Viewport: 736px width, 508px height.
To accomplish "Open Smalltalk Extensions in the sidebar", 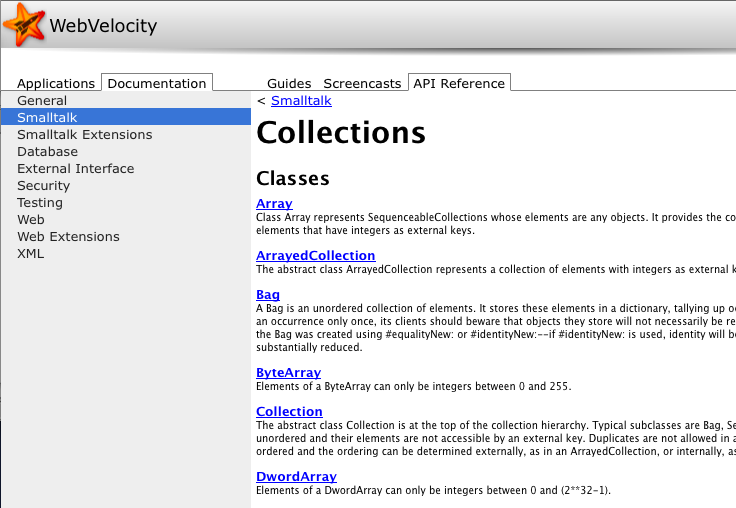I will pyautogui.click(x=126, y=134).
